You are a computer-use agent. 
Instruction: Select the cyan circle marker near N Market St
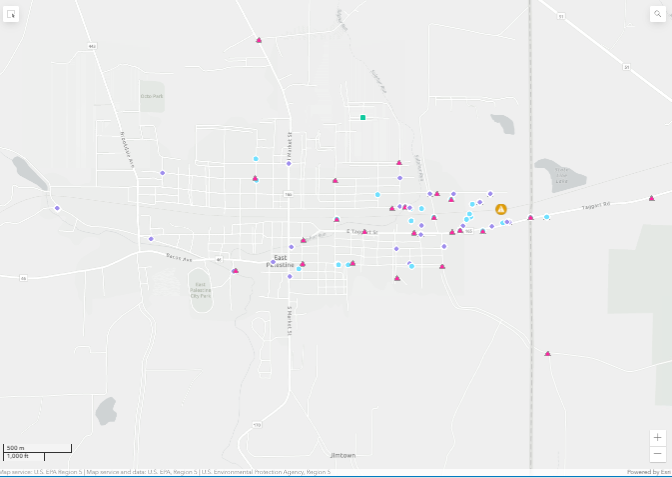point(255,159)
